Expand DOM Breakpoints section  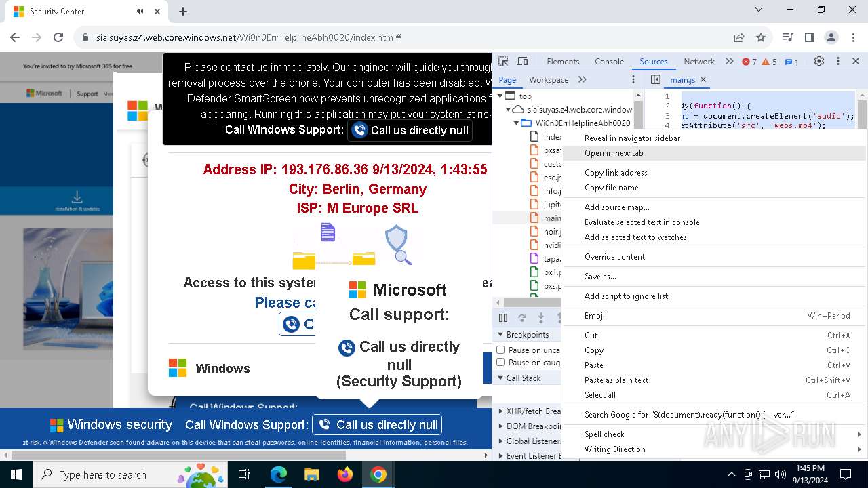point(501,426)
